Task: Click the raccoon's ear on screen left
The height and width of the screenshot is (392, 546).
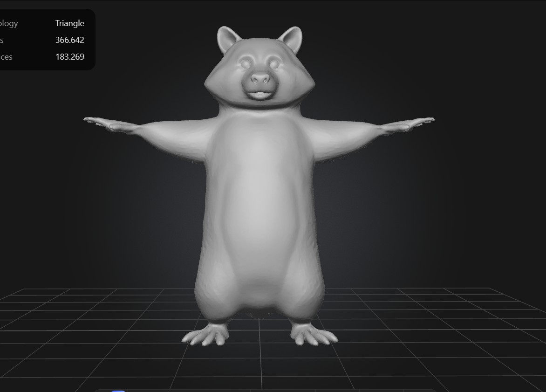Action: point(227,39)
